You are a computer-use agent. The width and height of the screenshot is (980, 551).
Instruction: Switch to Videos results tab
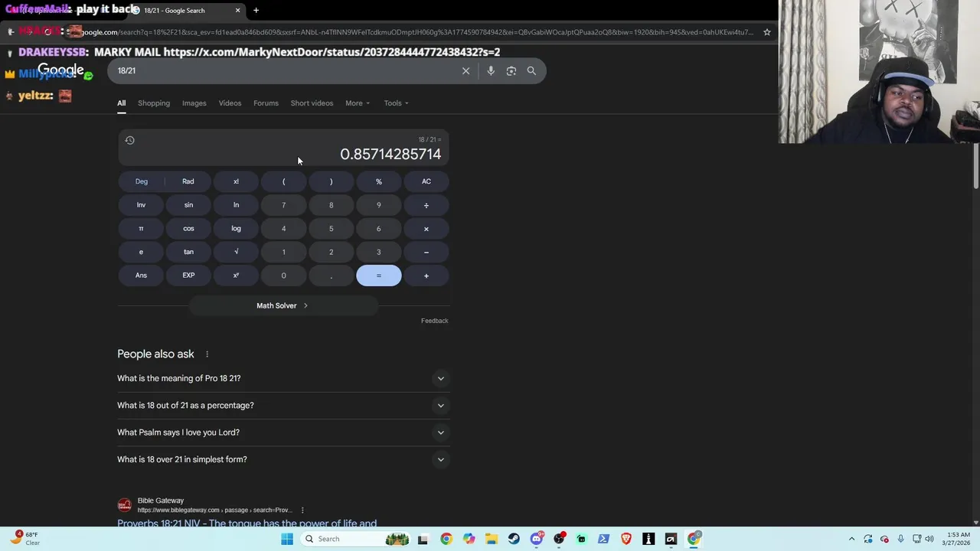230,103
